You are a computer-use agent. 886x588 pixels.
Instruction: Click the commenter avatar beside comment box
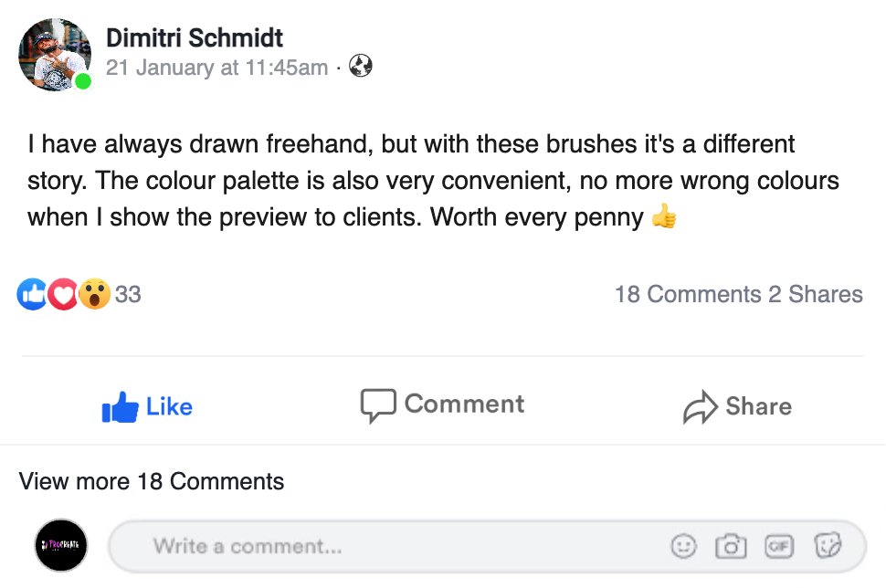point(61,546)
